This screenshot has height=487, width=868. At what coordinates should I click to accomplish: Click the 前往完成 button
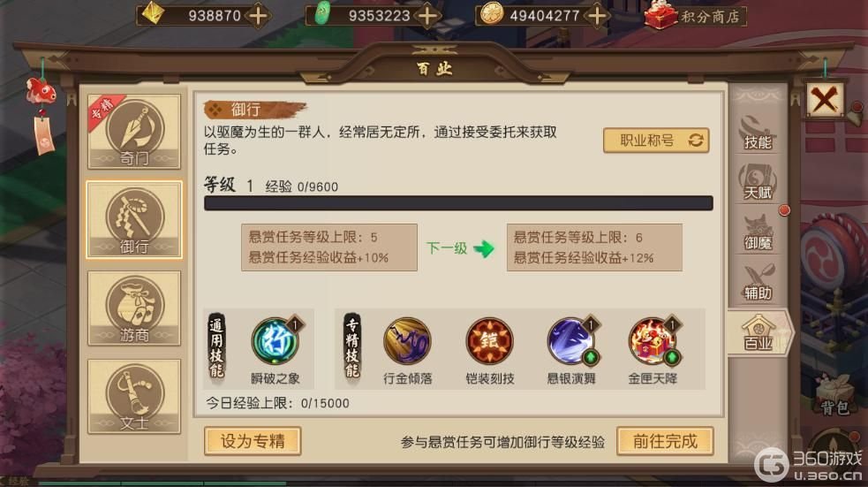coord(665,441)
